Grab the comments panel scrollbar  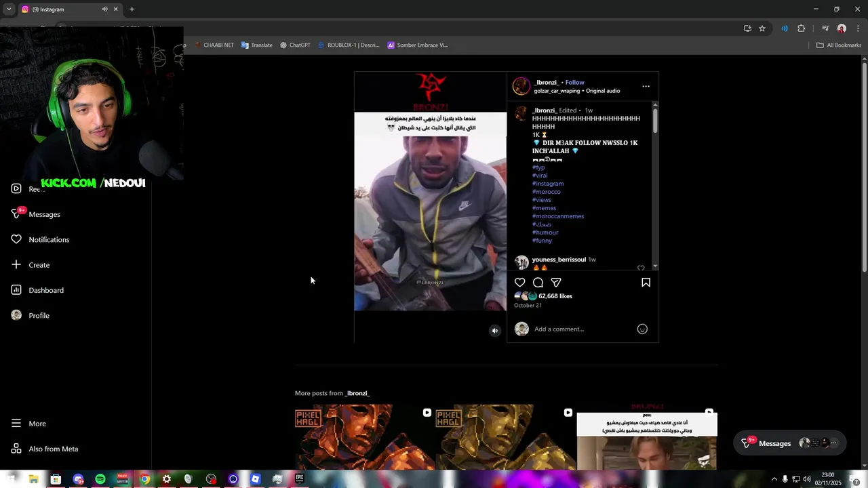(655, 120)
